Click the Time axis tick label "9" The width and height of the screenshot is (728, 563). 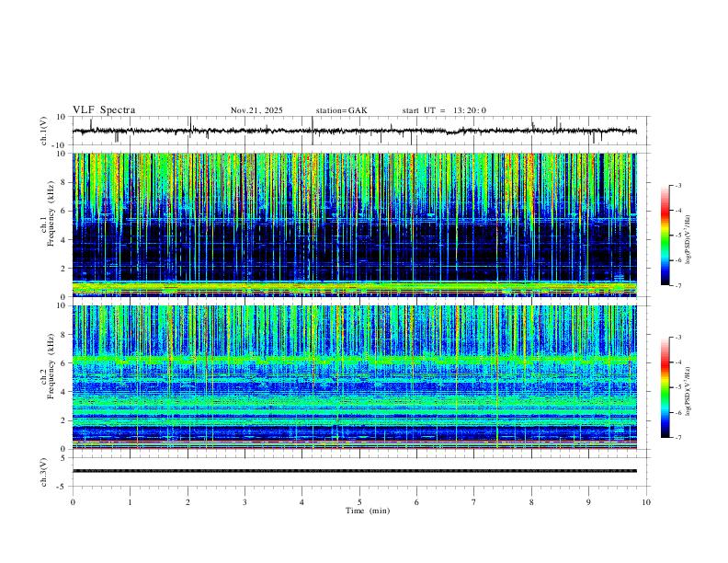click(588, 502)
